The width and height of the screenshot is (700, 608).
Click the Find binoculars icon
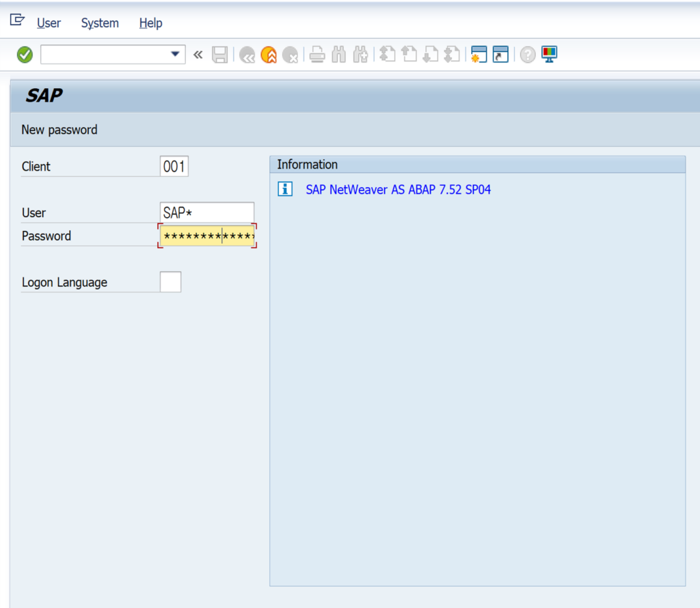339,55
